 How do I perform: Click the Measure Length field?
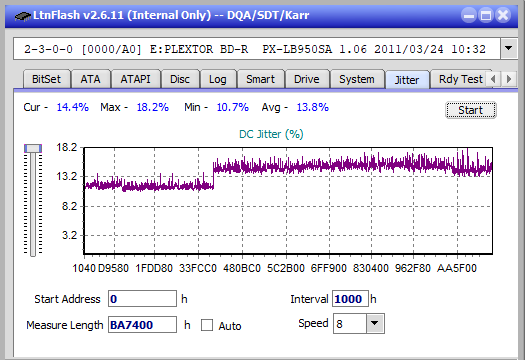tap(142, 325)
